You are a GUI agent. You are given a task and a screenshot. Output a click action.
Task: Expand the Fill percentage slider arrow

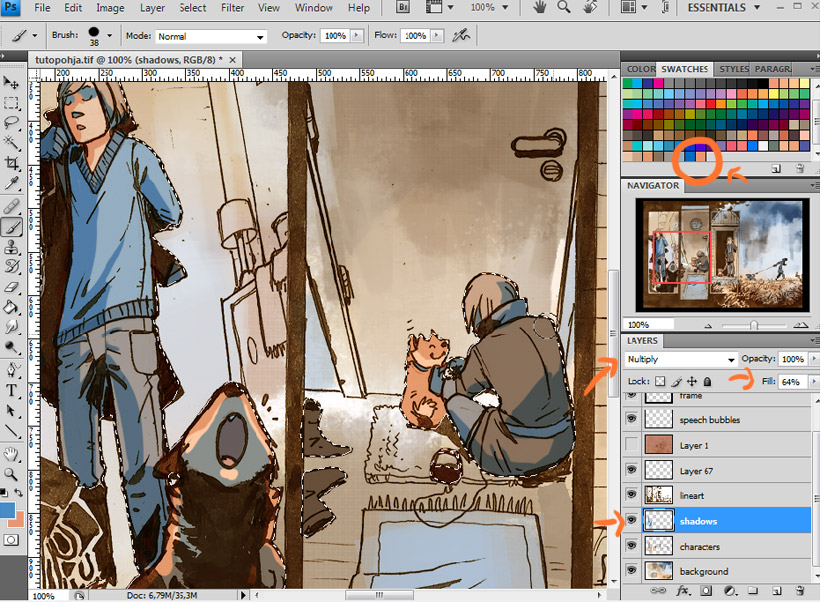point(811,382)
